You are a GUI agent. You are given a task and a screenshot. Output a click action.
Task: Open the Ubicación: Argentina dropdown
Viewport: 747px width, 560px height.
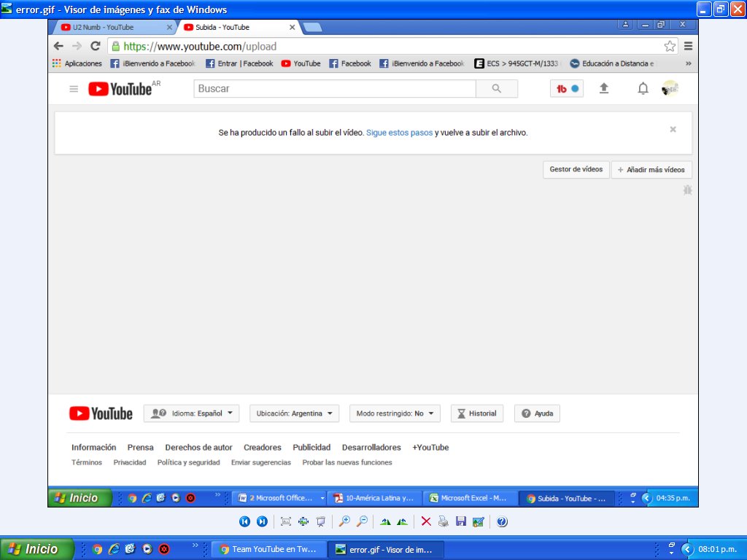pyautogui.click(x=295, y=413)
